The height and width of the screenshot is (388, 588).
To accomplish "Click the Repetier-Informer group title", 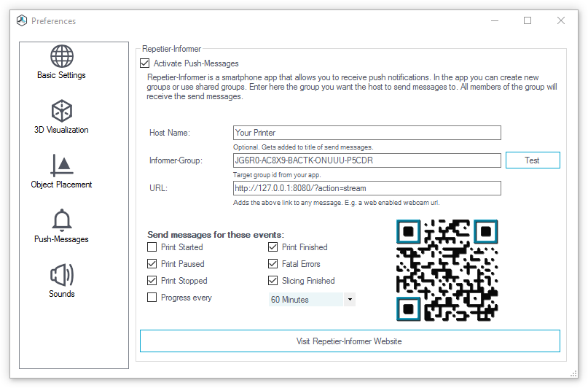I will pyautogui.click(x=171, y=49).
